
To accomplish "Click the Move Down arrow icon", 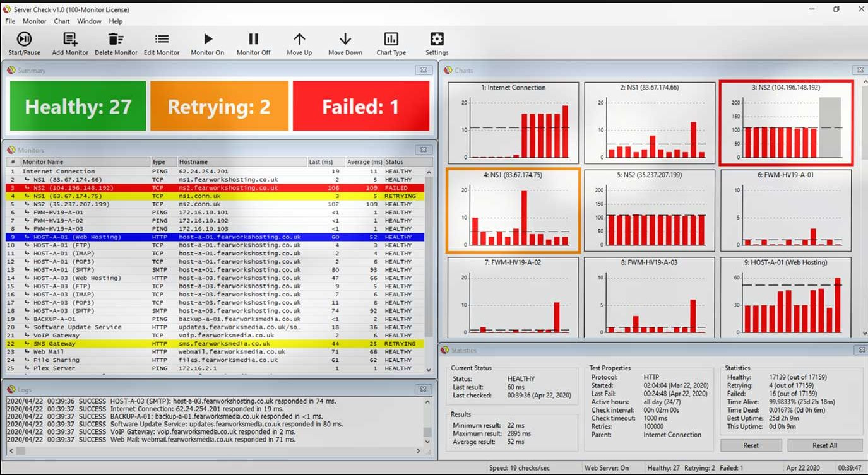I will coord(345,39).
